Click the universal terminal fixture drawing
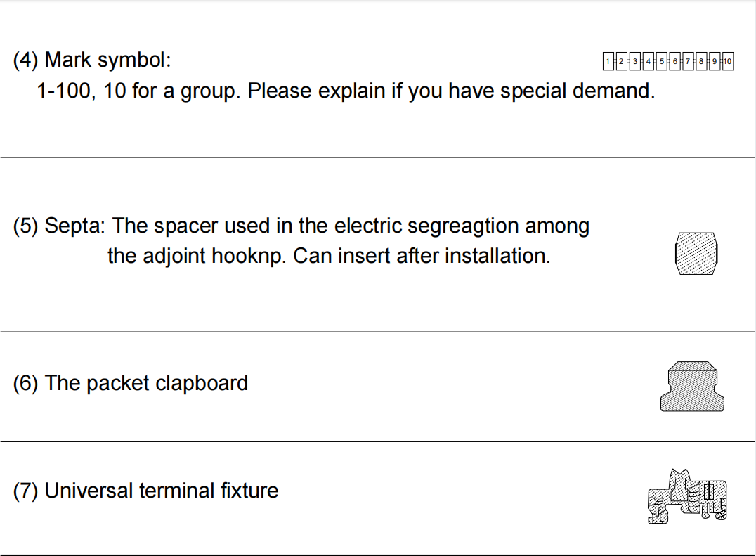Viewport: 756px width, 556px height. coord(688,496)
